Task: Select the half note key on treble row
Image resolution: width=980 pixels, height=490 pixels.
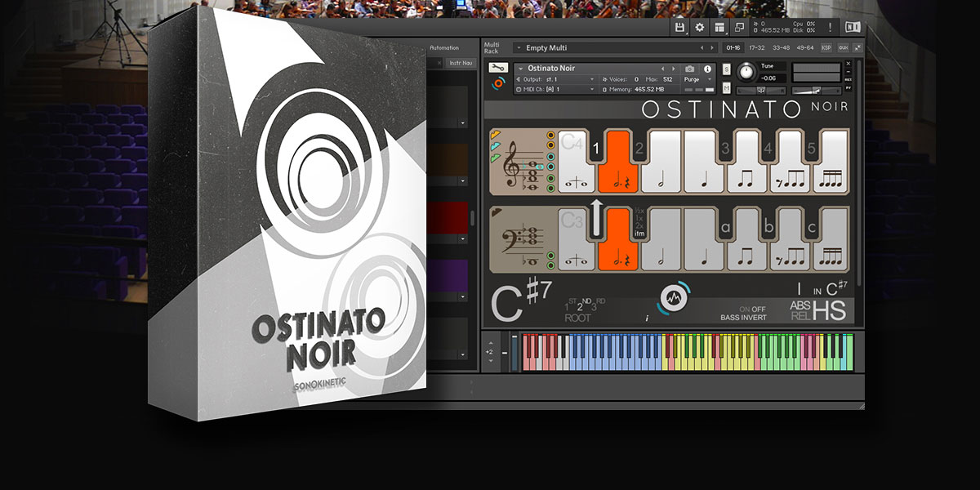Action: [x=659, y=161]
